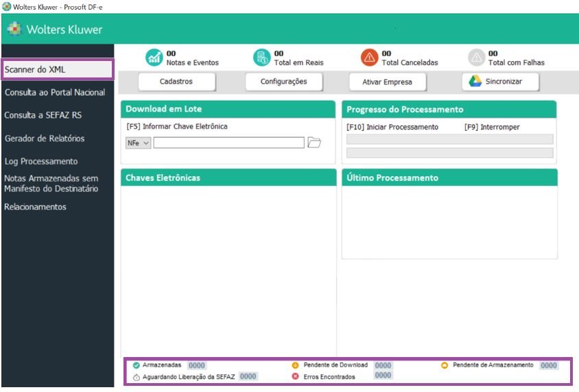Click the Notas e Eventos chart icon
The width and height of the screenshot is (579, 392).
154,58
